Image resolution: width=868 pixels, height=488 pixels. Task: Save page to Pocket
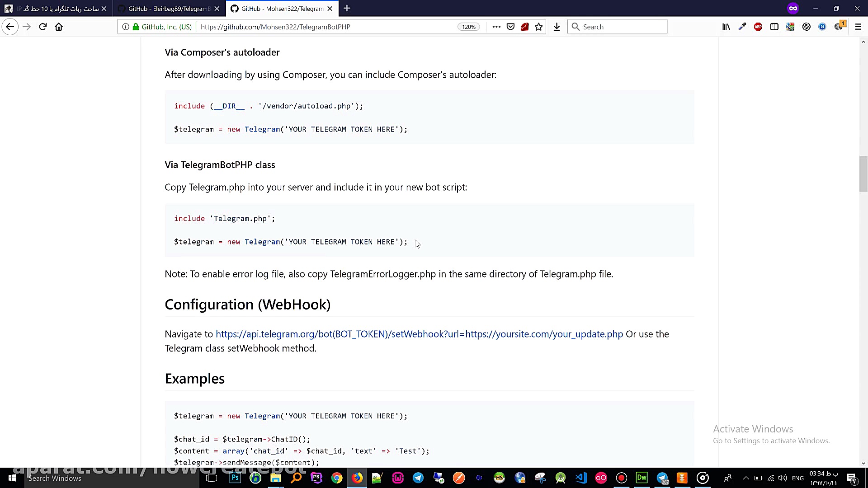[x=510, y=27]
